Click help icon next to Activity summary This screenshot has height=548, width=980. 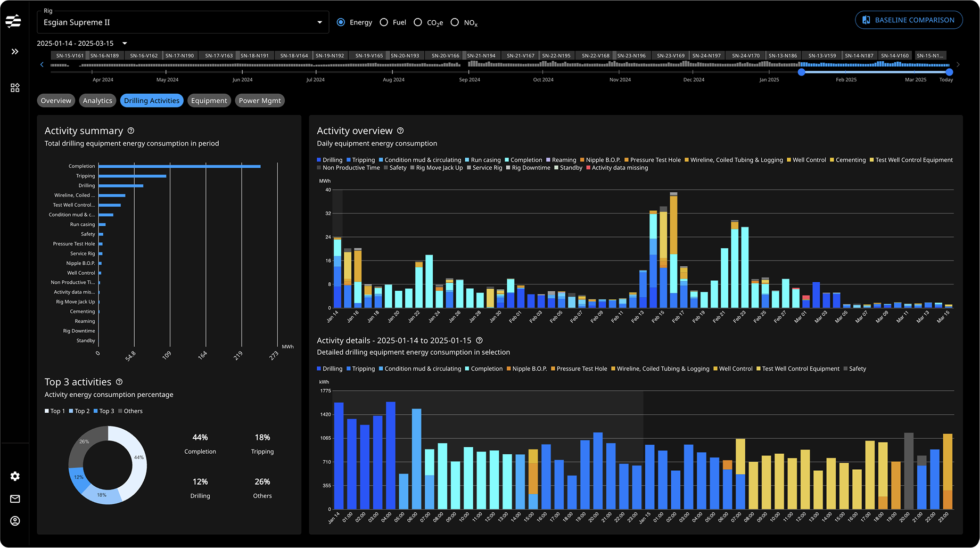tap(131, 131)
